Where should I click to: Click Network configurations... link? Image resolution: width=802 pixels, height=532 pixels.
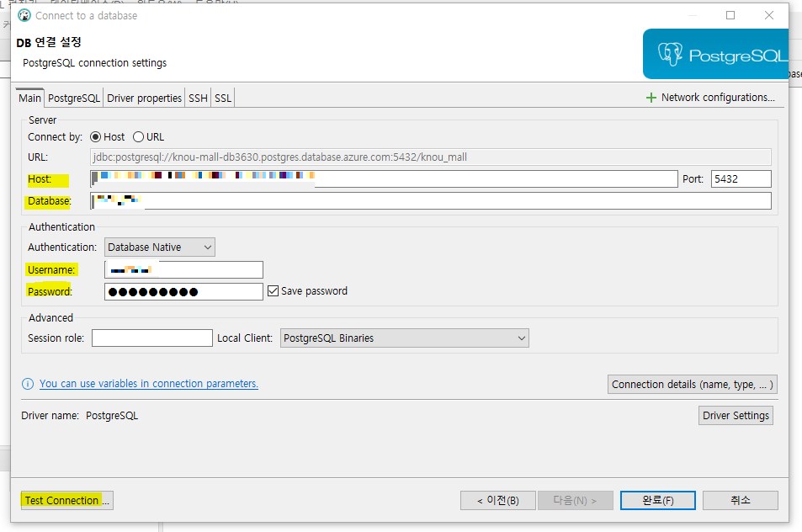718,97
